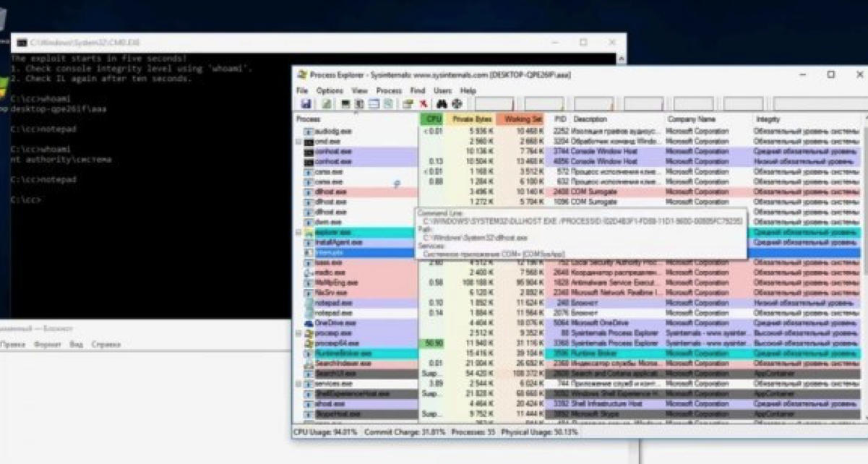Viewport: 868px width, 464px height.
Task: Click the binoculars Find Handle icon
Action: [442, 104]
